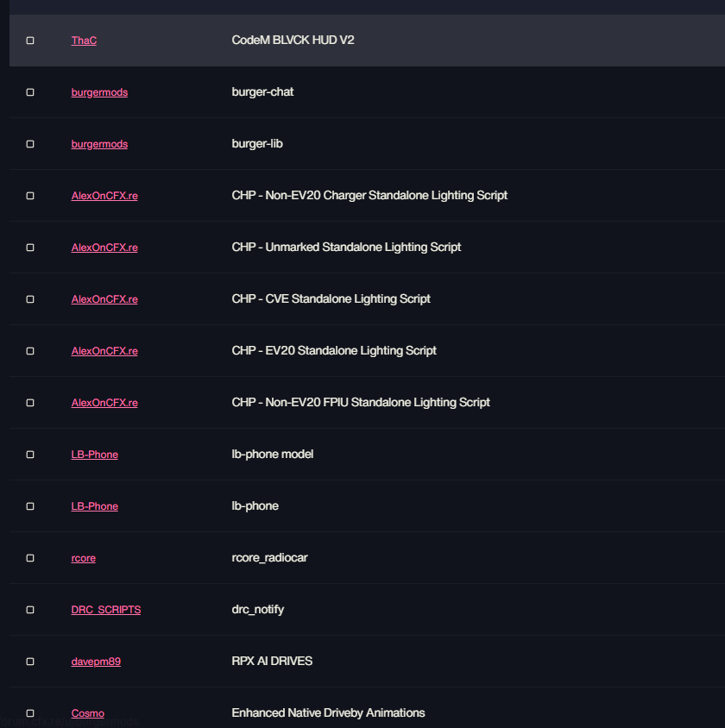Click CHP - Non-EV20 FPIU Standalone Lighting Script
The width and height of the screenshot is (725, 728).
361,403
